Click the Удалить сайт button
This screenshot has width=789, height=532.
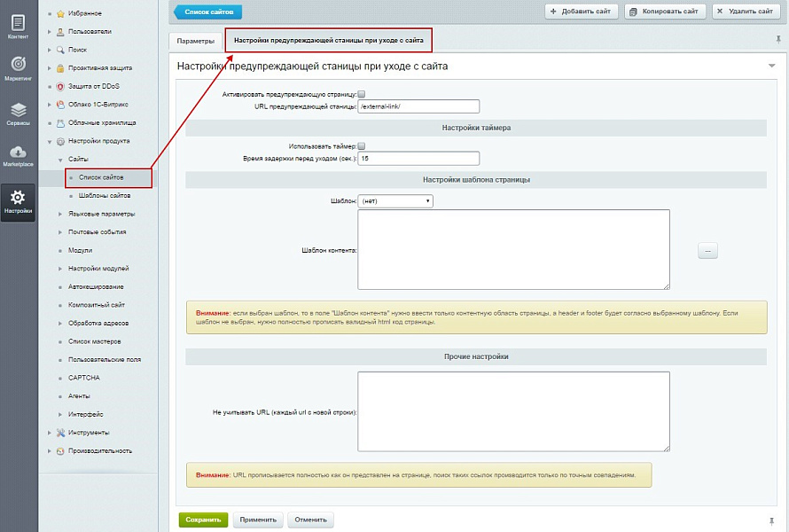[x=746, y=11]
